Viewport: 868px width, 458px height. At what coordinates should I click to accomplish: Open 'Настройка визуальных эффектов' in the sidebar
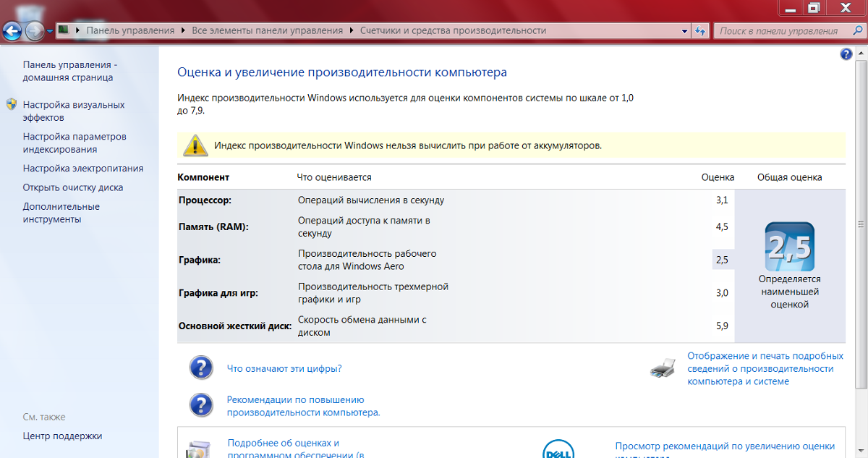click(74, 111)
